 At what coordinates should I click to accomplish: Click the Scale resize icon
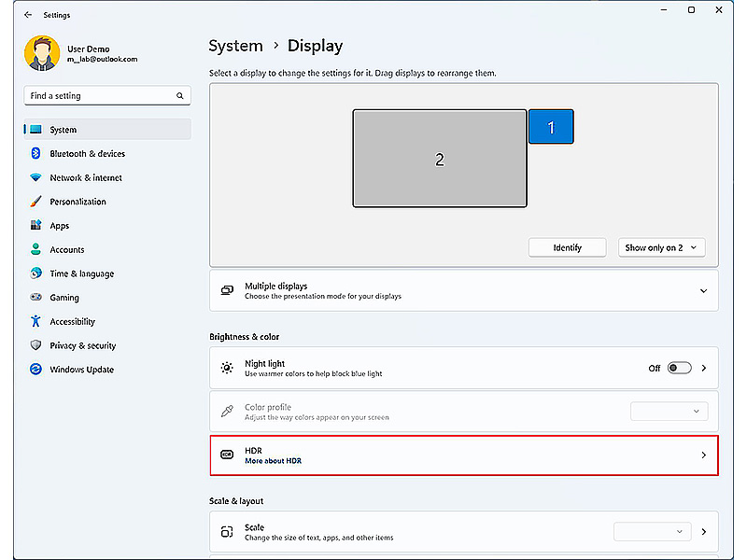pyautogui.click(x=227, y=531)
